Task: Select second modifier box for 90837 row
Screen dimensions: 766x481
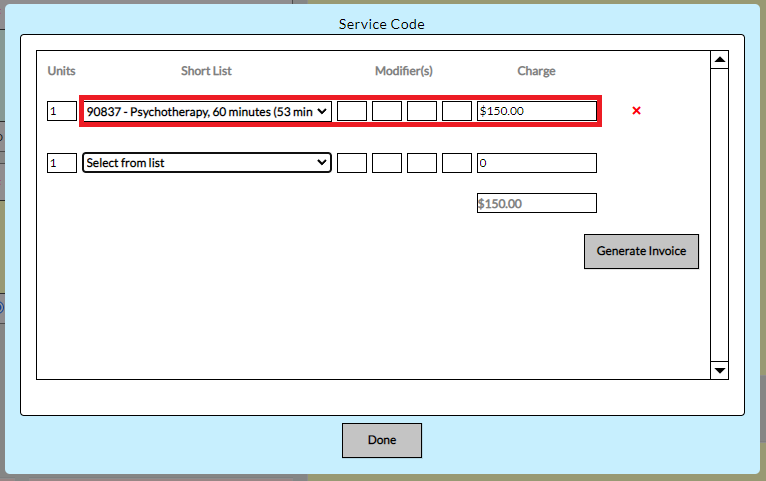Action: pyautogui.click(x=387, y=111)
